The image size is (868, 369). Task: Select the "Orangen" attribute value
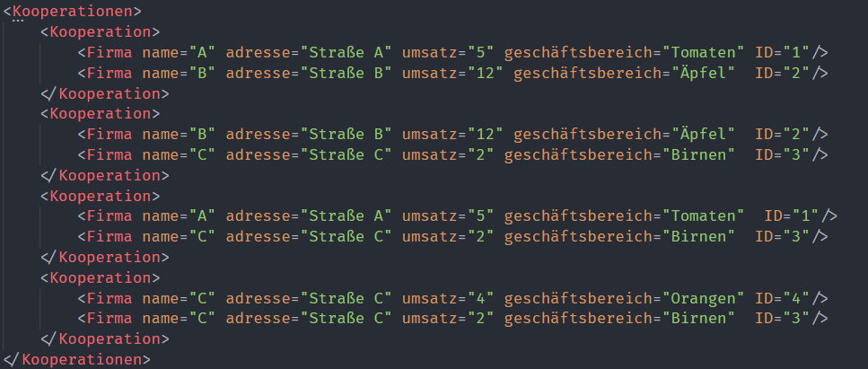coord(705,298)
